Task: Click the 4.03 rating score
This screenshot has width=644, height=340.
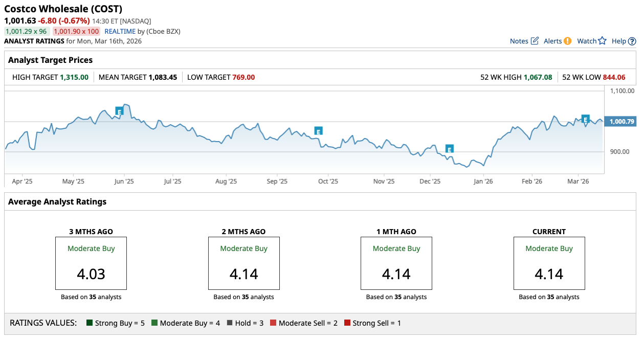Action: pyautogui.click(x=91, y=274)
